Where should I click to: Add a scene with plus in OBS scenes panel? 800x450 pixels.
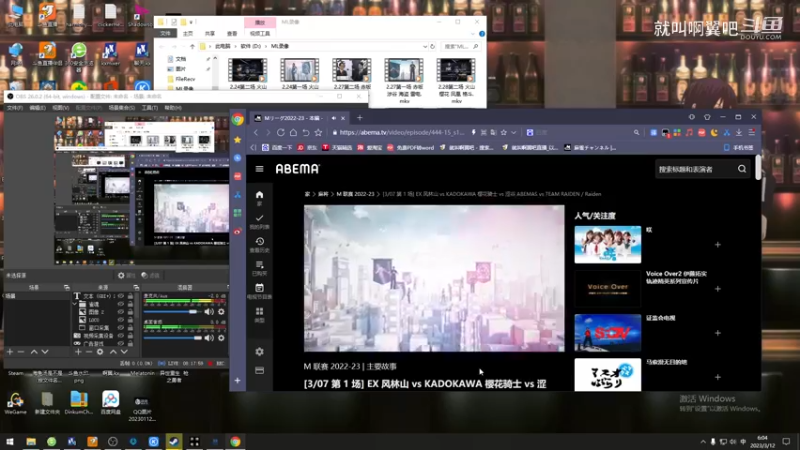(x=10, y=352)
